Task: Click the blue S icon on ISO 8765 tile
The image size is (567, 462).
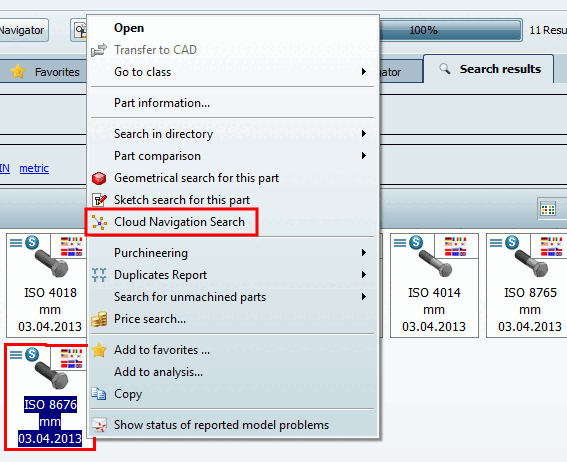Action: [x=512, y=242]
